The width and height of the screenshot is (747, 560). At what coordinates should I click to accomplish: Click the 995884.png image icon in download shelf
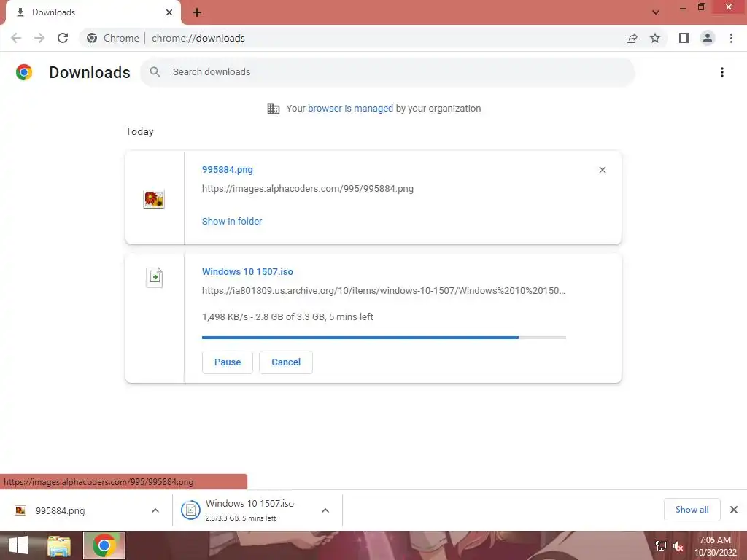[x=20, y=510]
